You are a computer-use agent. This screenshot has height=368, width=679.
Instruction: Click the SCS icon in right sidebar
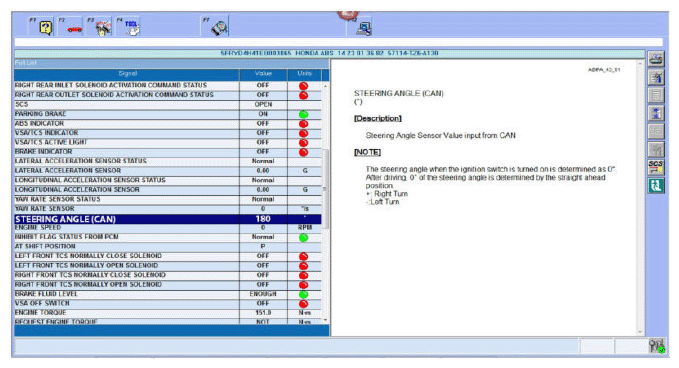tap(656, 168)
